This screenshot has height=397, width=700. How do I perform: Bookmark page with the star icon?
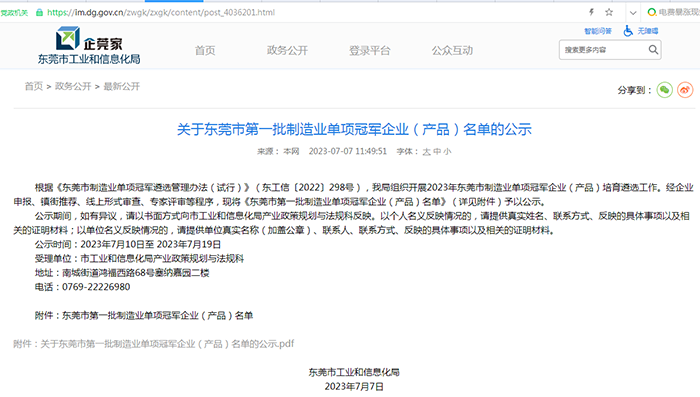pyautogui.click(x=609, y=13)
